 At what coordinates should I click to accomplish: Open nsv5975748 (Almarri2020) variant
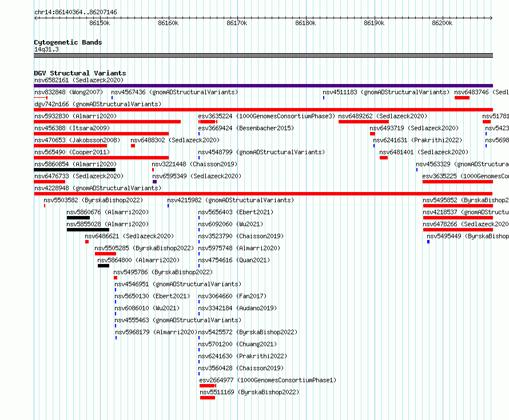[239, 248]
